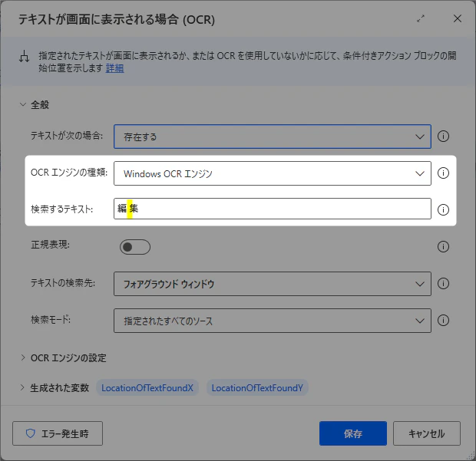Screen dimensions: 476x461
Task: Expand the OCR エンジンの設定 section
Action: point(23,357)
